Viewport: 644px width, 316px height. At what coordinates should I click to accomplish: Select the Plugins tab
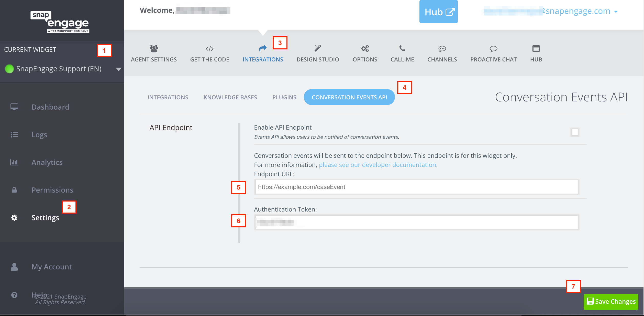pos(285,97)
